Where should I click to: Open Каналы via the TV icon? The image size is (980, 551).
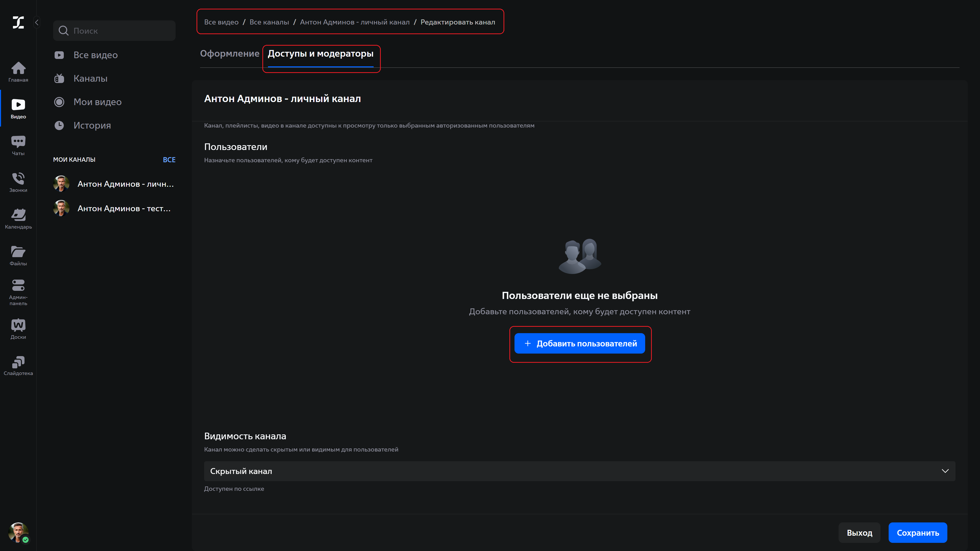[59, 78]
